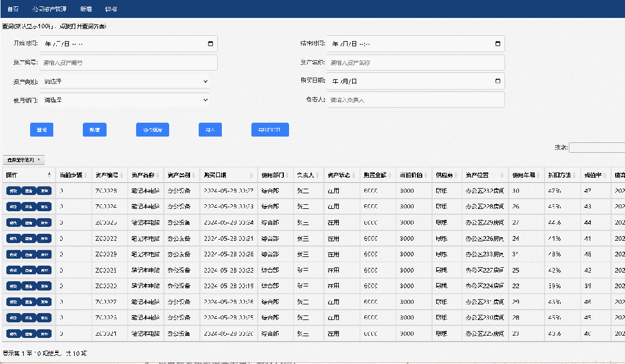
Task: Click the 修改 button for asset ZC0028
Action: point(13,191)
